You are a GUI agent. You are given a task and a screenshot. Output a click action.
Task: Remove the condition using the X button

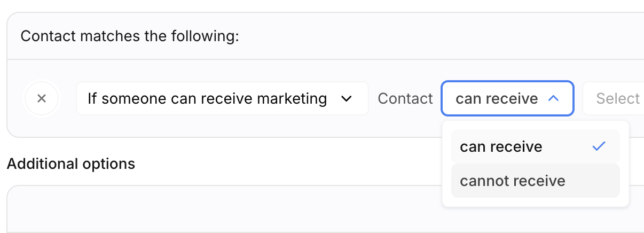(42, 98)
